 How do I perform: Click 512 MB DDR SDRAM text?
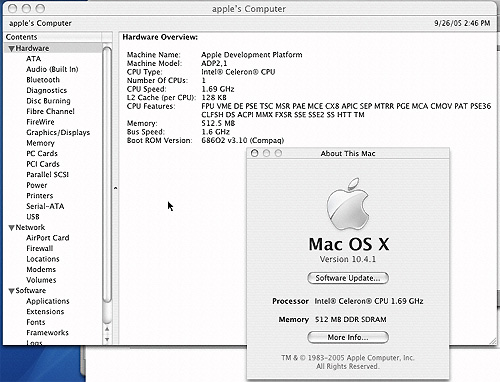point(351,319)
